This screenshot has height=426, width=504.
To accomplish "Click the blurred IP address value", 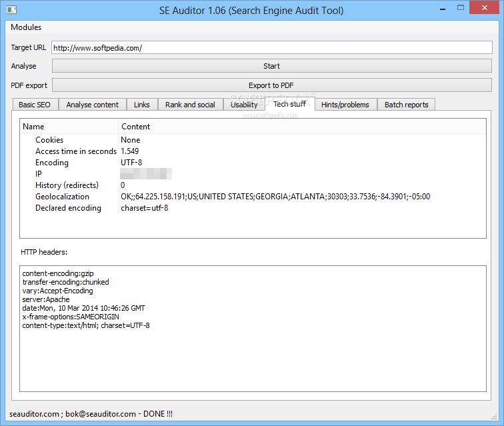I will [146, 174].
